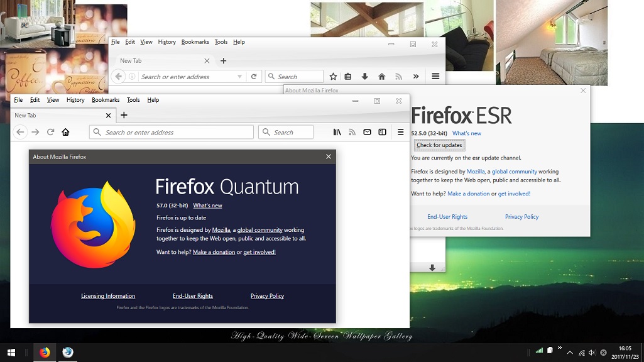Show sidebars using the Quantum toolbar icon

pyautogui.click(x=383, y=132)
